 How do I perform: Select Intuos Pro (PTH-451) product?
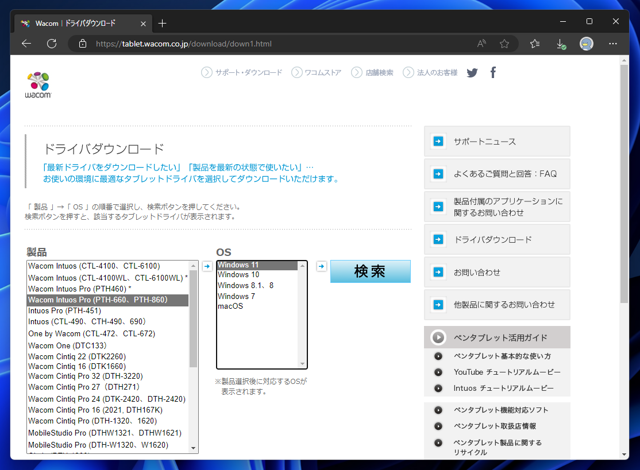click(x=107, y=311)
